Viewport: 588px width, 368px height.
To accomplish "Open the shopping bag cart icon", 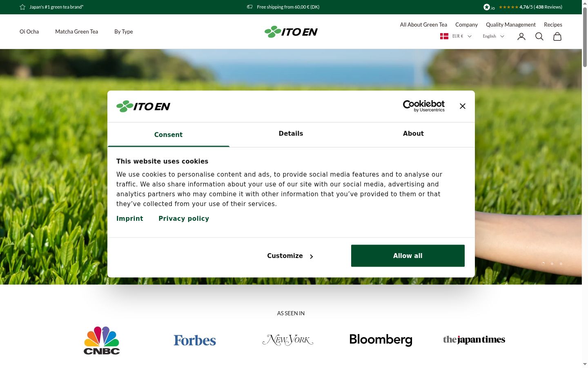I will click(x=557, y=37).
